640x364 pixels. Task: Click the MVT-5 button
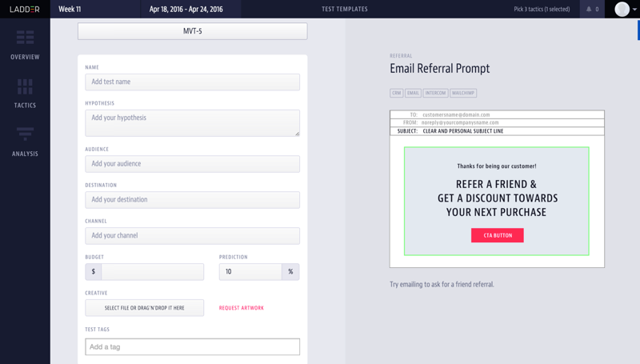tap(192, 31)
